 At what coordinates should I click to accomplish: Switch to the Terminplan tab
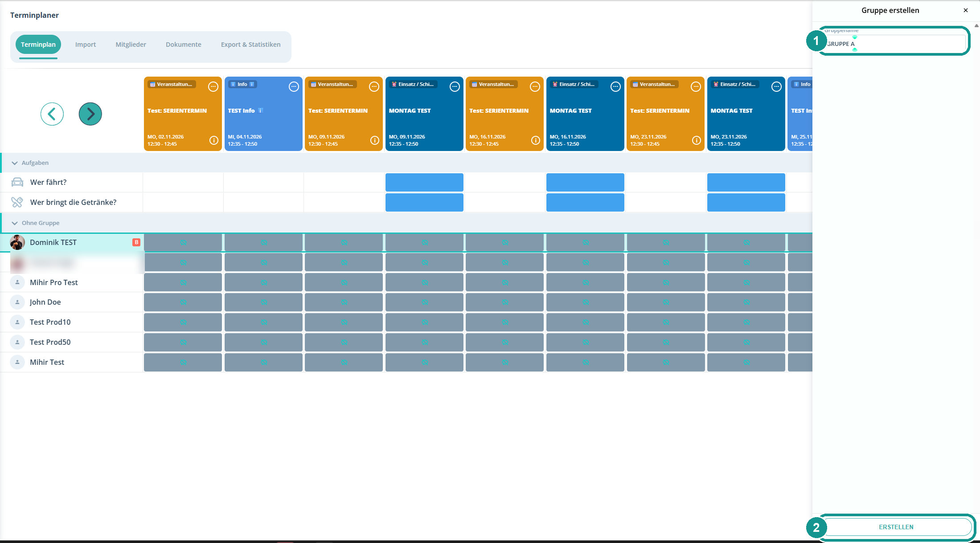[x=38, y=45]
